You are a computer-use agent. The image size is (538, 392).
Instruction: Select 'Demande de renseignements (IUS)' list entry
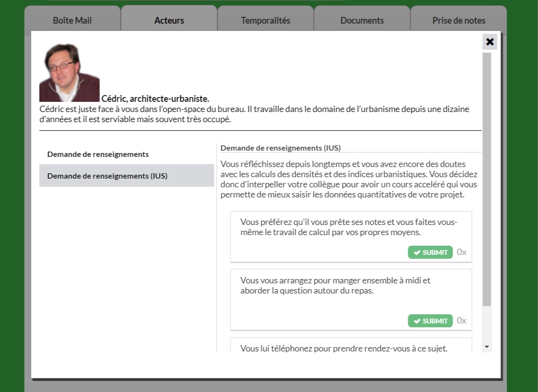tap(107, 176)
